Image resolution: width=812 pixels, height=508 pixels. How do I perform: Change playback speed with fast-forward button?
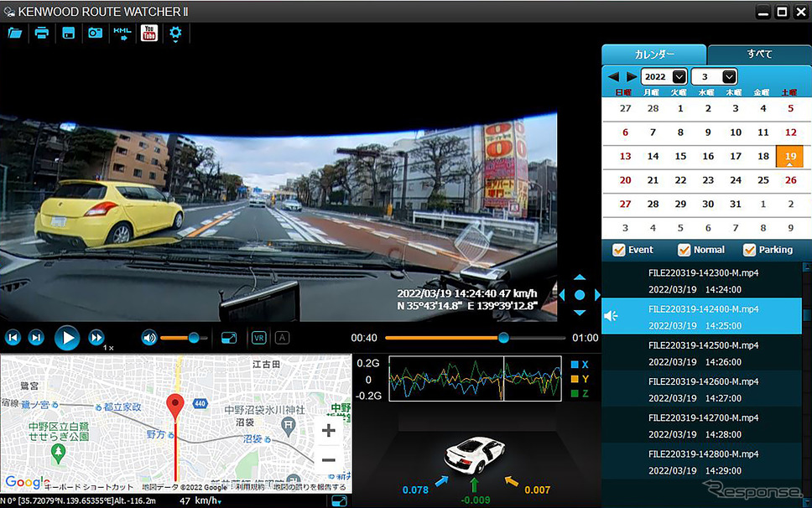pos(96,338)
